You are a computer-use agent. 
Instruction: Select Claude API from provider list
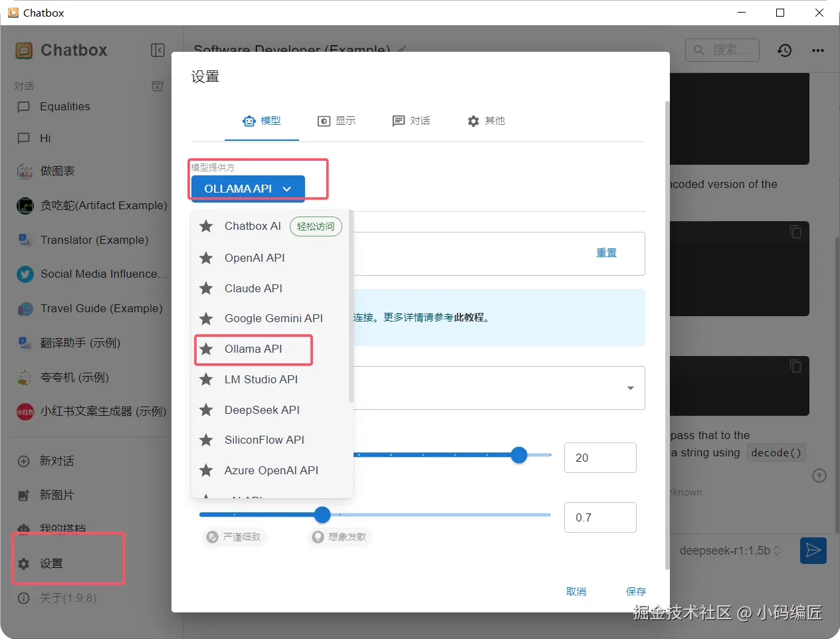(x=270, y=288)
